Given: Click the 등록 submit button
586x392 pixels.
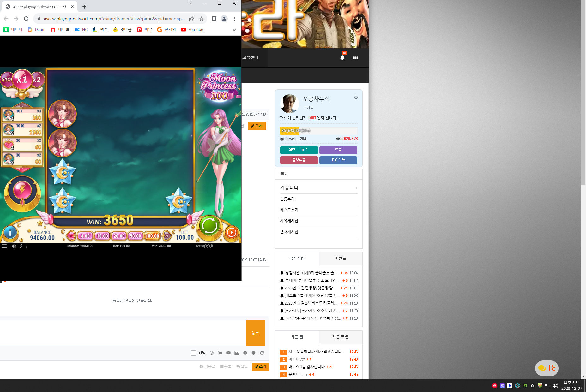Looking at the screenshot, I should pyautogui.click(x=255, y=333).
